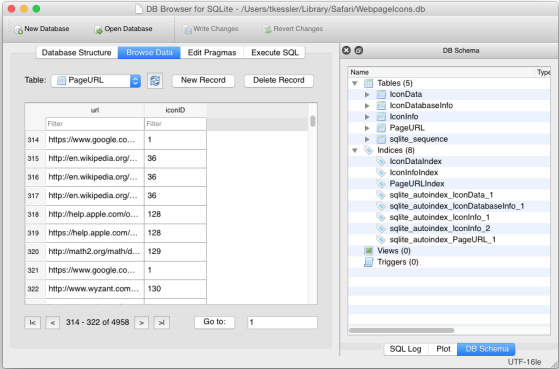Show the SQL Log tab

pos(406,349)
